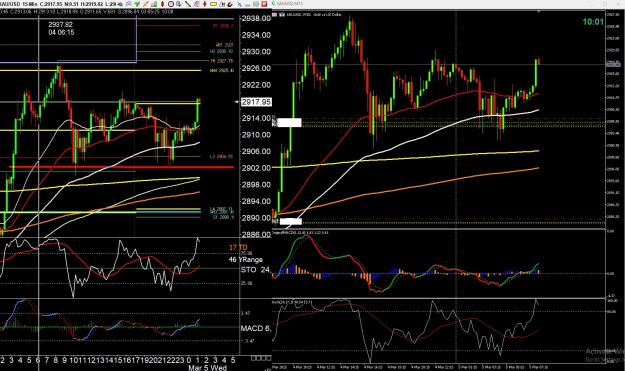The width and height of the screenshot is (625, 371).
Task: Choose the yellow rectangle label tool
Action: [213, 4]
